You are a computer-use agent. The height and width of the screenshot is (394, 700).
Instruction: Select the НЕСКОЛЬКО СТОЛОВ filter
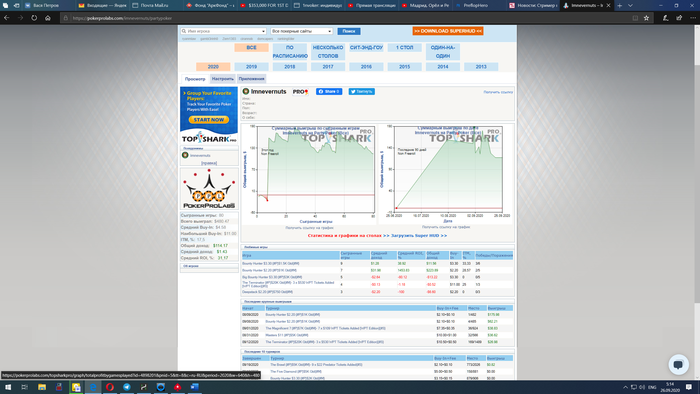328,52
